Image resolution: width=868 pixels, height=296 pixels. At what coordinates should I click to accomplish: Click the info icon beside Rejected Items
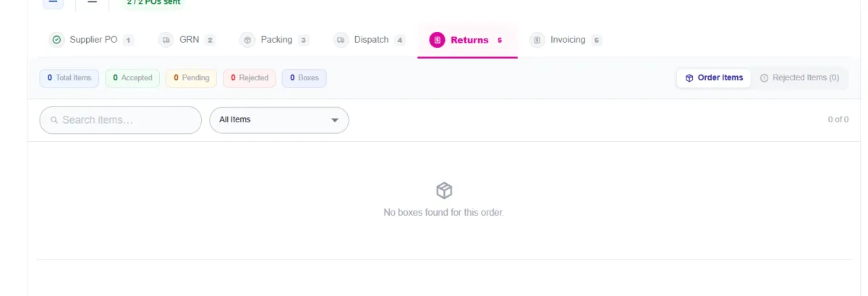click(765, 78)
